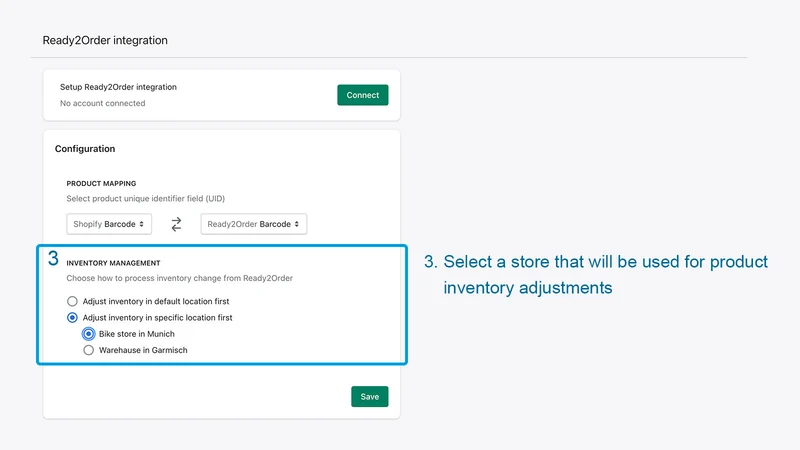Click the Save button
This screenshot has width=800, height=450.
(369, 396)
